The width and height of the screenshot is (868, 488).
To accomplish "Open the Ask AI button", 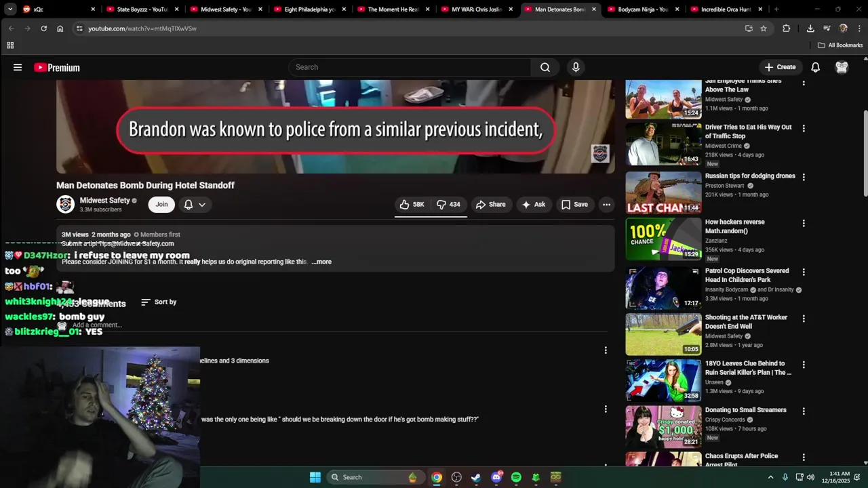I will click(533, 204).
